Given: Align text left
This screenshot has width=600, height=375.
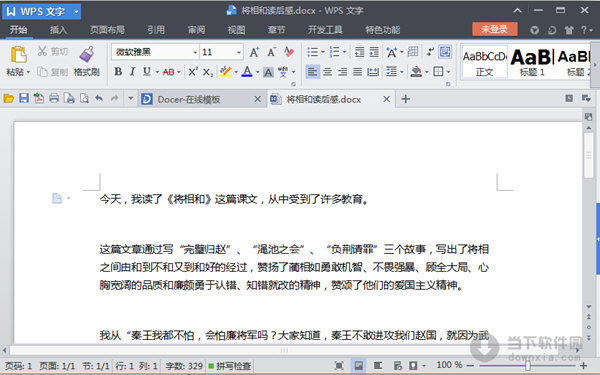Looking at the screenshot, I should click(313, 72).
